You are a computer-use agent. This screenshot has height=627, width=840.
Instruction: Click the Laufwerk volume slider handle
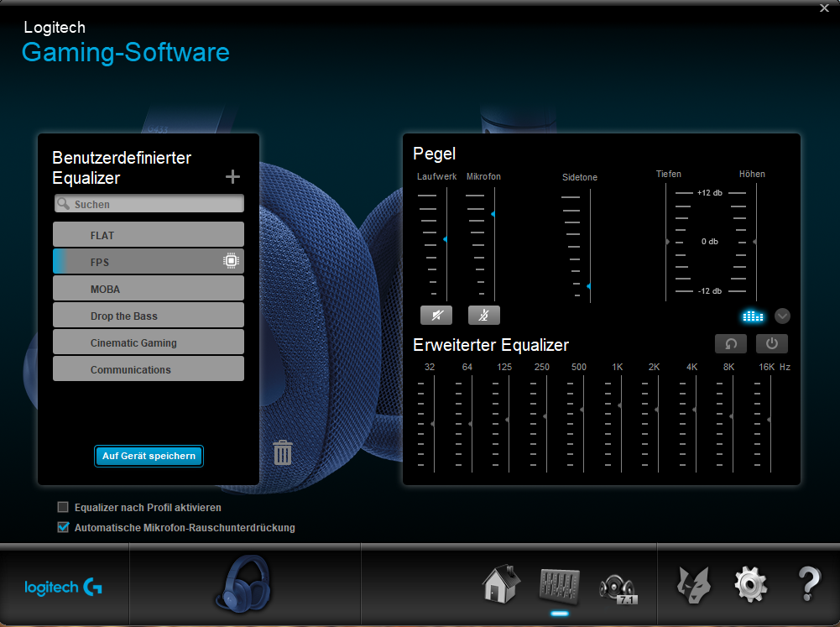[x=446, y=239]
